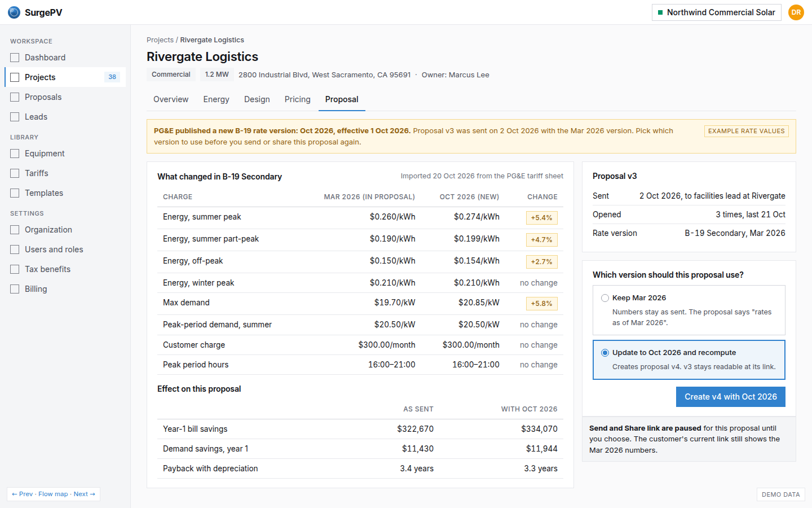Click the Proposals sidebar icon
This screenshot has width=812, height=508.
(x=15, y=97)
